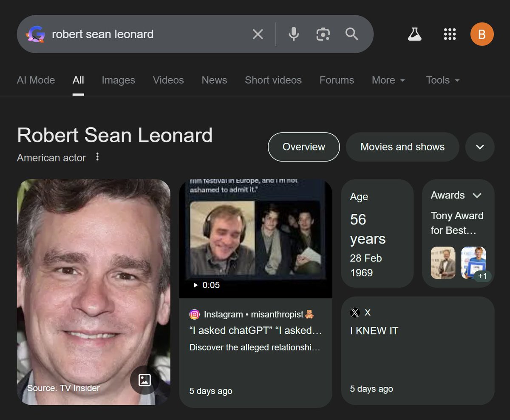The image size is (510, 420).
Task: Expand more knowledge panel chips chevron
Action: (x=480, y=147)
